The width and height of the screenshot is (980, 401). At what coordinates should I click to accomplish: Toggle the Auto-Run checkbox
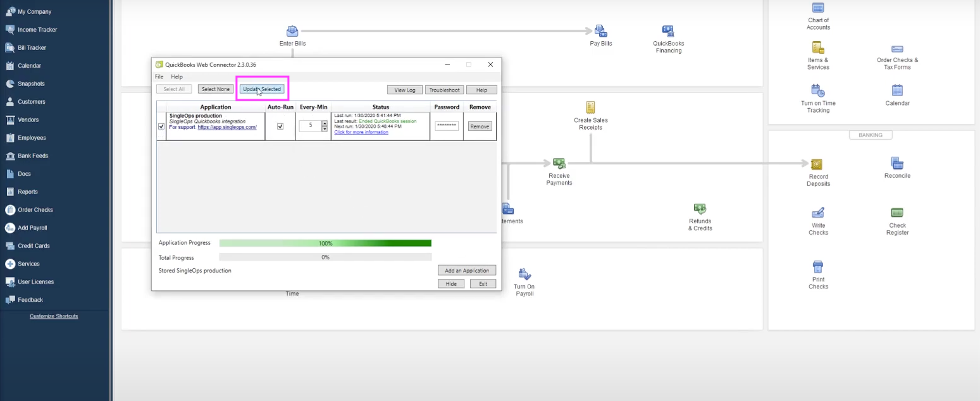pos(280,126)
